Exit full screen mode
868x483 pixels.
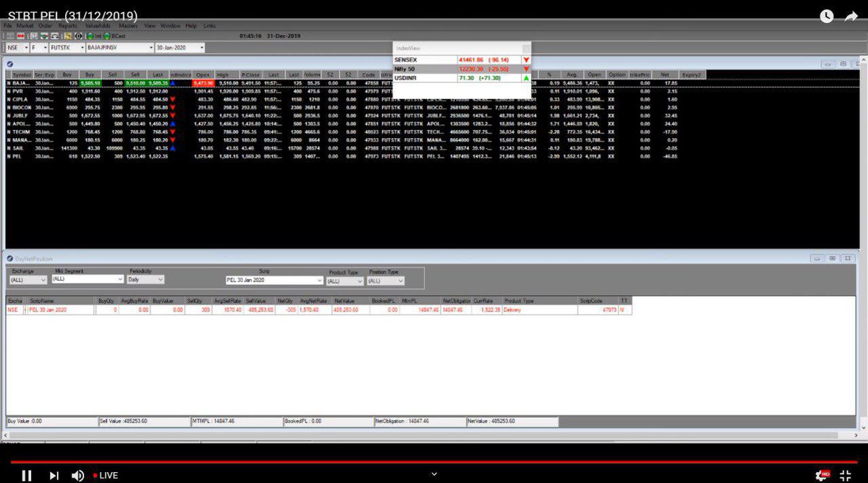[845, 475]
